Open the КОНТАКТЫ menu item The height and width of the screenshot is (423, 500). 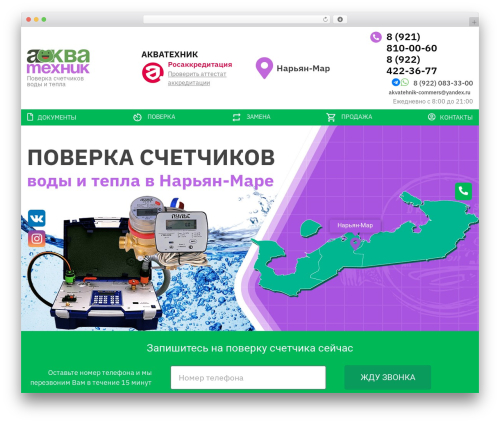[x=456, y=117]
